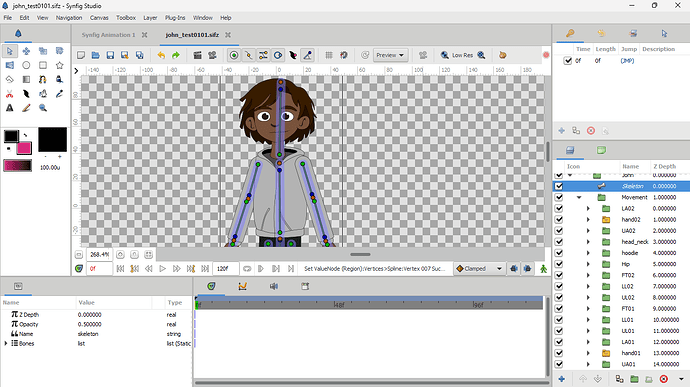
Task: Seek to the beginning of animation
Action: click(120, 269)
